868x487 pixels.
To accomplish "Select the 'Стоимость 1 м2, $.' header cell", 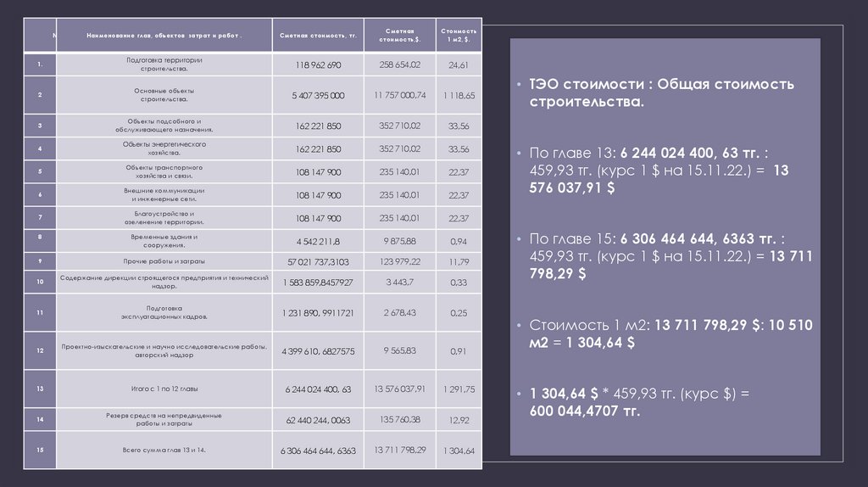I will [459, 35].
